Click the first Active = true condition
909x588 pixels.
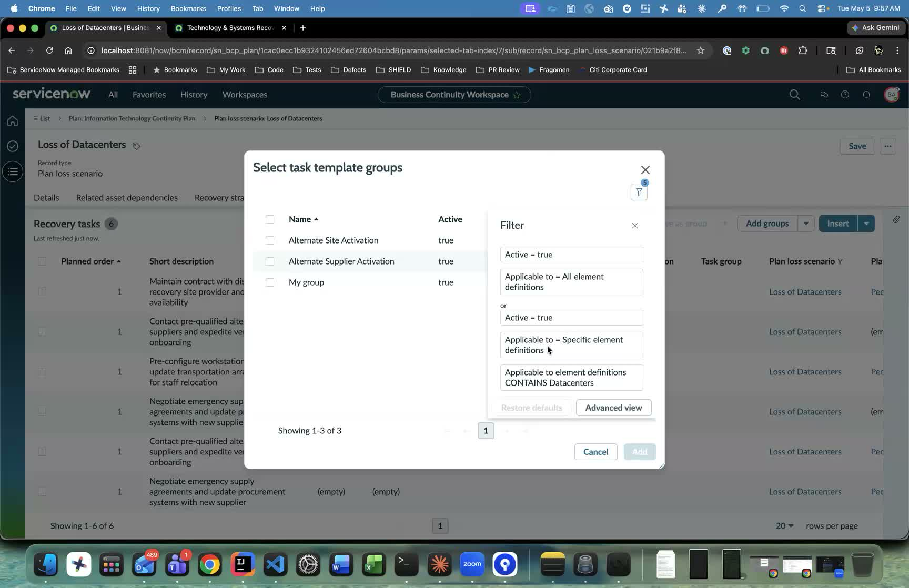pyautogui.click(x=571, y=255)
